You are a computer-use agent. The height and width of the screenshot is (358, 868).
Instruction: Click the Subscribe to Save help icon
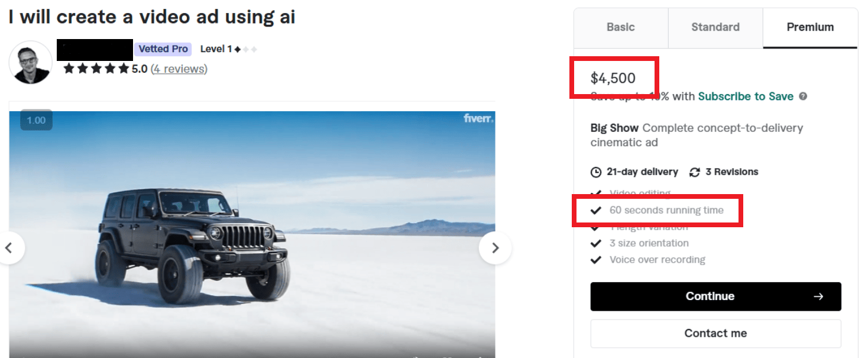pos(803,96)
